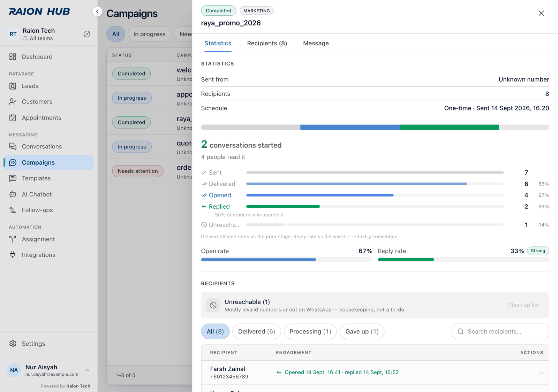
Task: Click the Opened stat label
Action: pos(220,195)
